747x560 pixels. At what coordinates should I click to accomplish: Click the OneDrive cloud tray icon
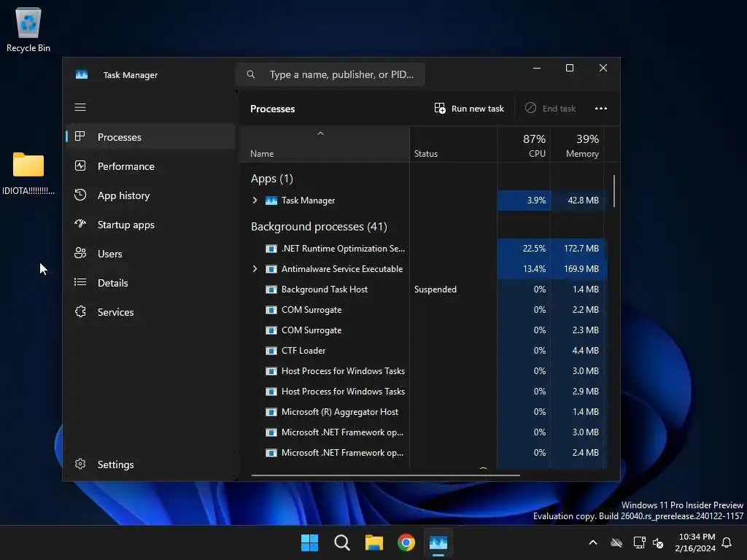point(616,542)
